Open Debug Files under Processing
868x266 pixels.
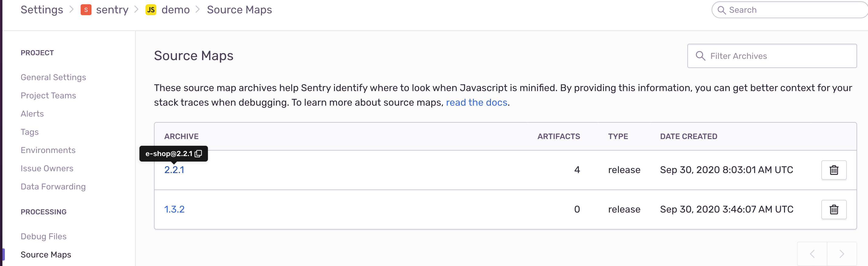(x=43, y=236)
